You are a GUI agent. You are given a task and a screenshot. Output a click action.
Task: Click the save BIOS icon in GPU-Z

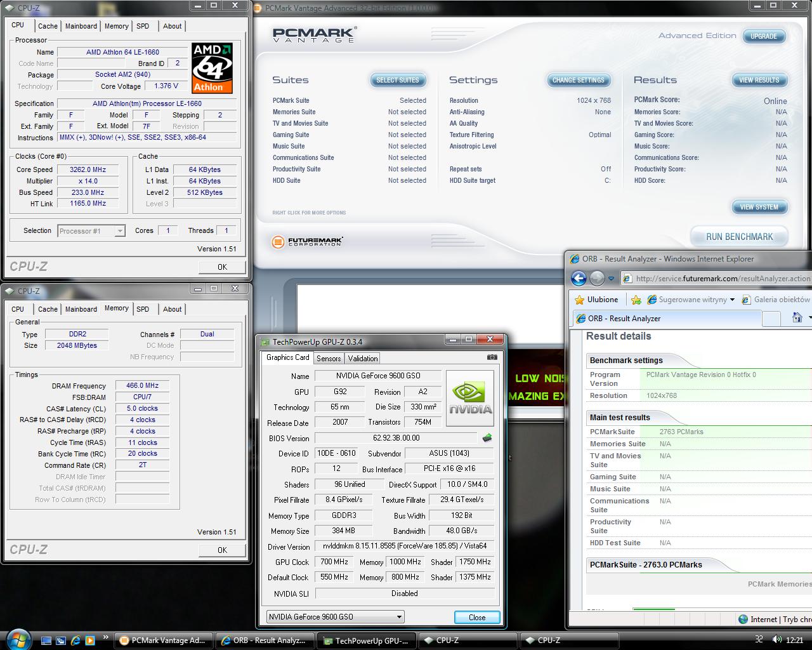487,438
